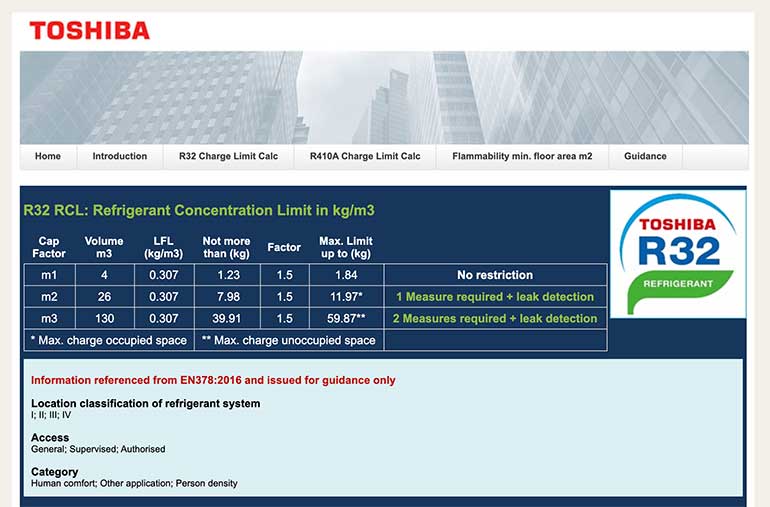Click the LFL value 0.307 in row m1

pyautogui.click(x=164, y=275)
